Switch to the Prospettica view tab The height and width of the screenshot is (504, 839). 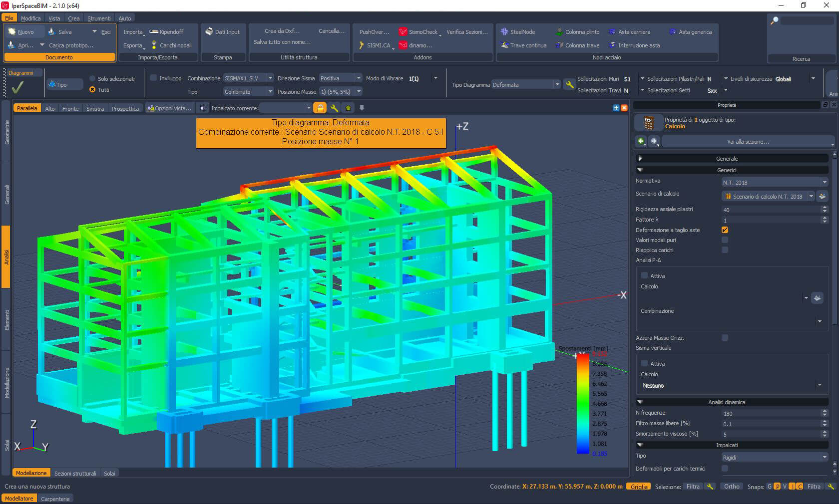point(125,109)
